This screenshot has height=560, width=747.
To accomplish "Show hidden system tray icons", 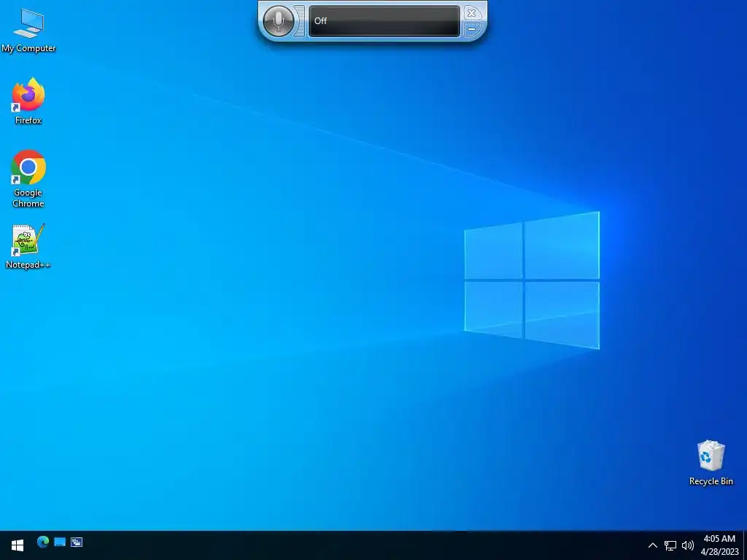I will (653, 545).
